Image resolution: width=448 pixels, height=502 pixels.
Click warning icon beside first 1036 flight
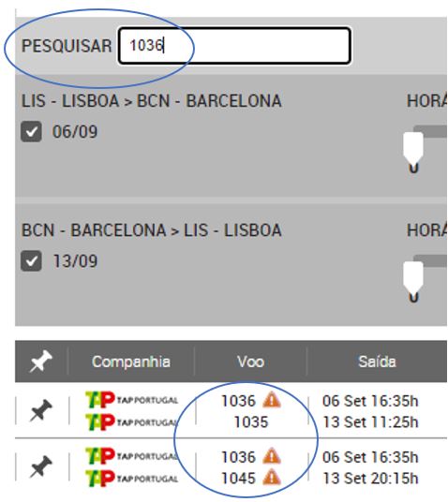coord(272,400)
